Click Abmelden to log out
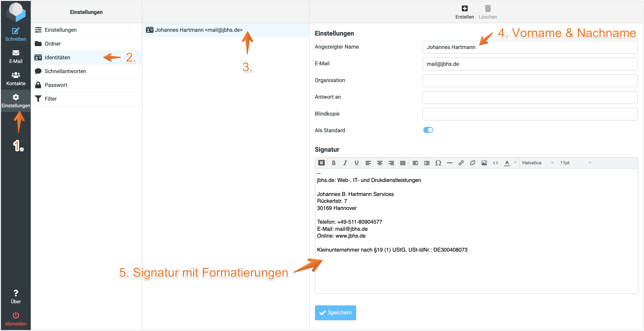 click(16, 319)
